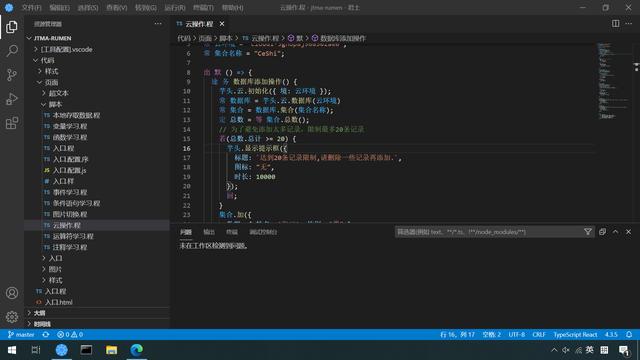Open the terminal app on the taskbar
This screenshot has width=640, height=360.
86,350
